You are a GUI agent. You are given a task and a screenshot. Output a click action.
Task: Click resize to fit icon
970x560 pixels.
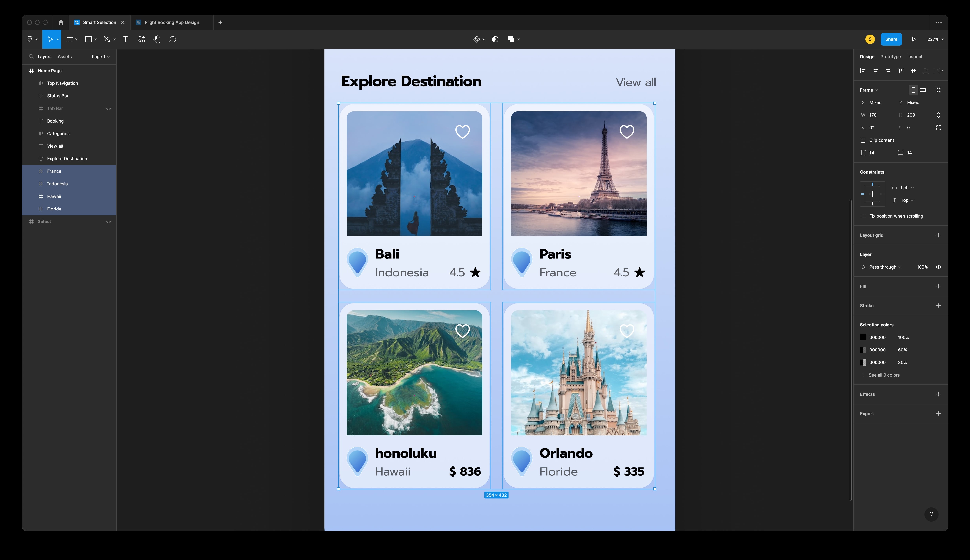[938, 90]
